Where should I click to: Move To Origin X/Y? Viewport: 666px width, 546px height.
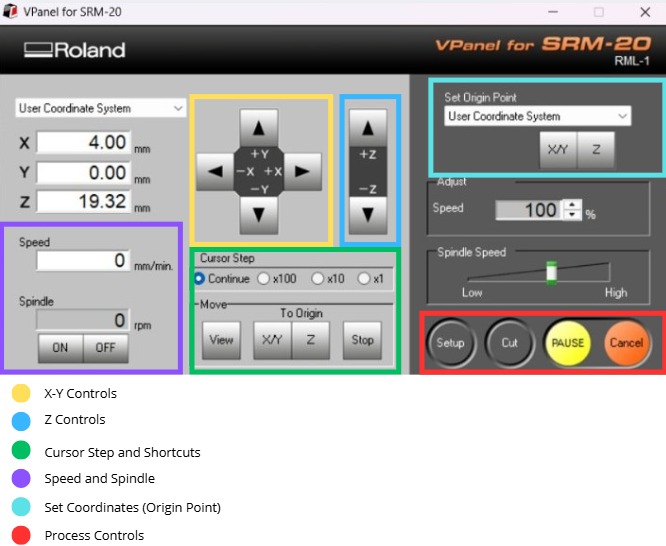[272, 340]
